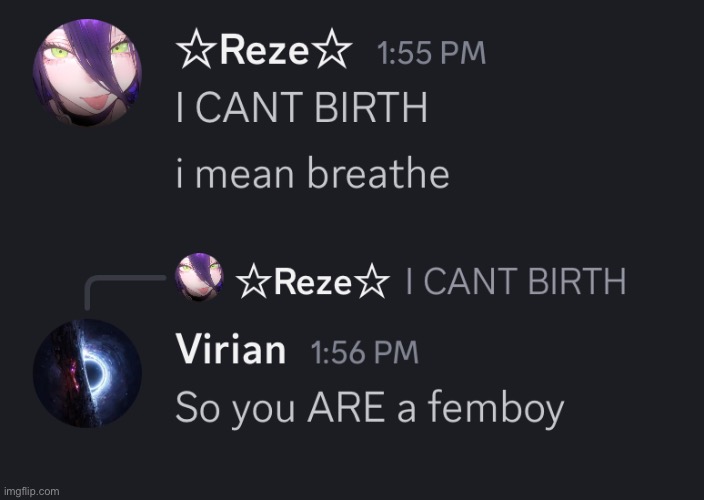Click Virian's "So you ARE a femboy" message

[370, 407]
